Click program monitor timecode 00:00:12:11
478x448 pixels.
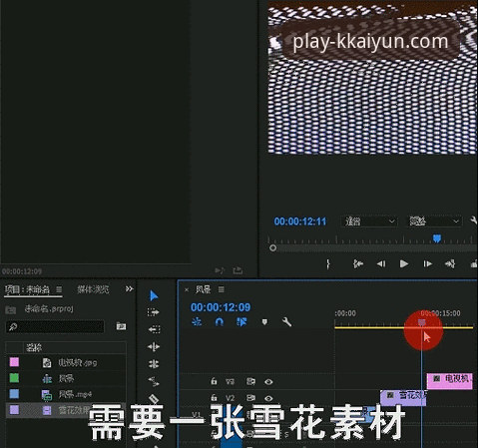300,222
